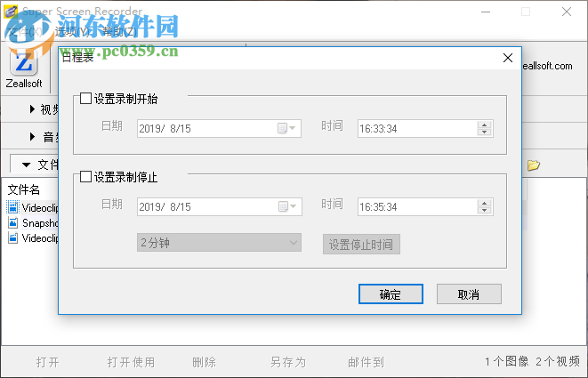Image resolution: width=588 pixels, height=378 pixels.
Task: Increase the stop time spinner
Action: click(485, 204)
